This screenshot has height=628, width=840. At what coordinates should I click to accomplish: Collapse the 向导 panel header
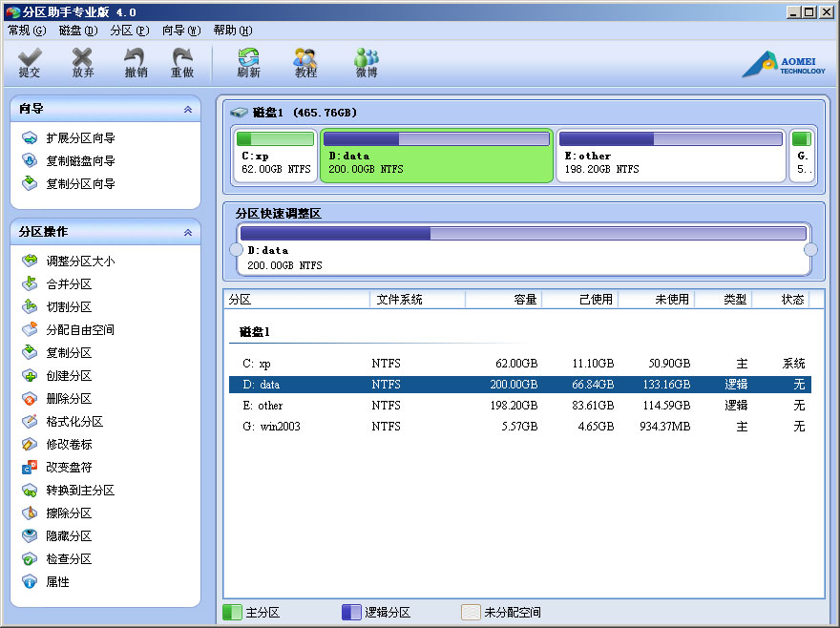(x=188, y=110)
